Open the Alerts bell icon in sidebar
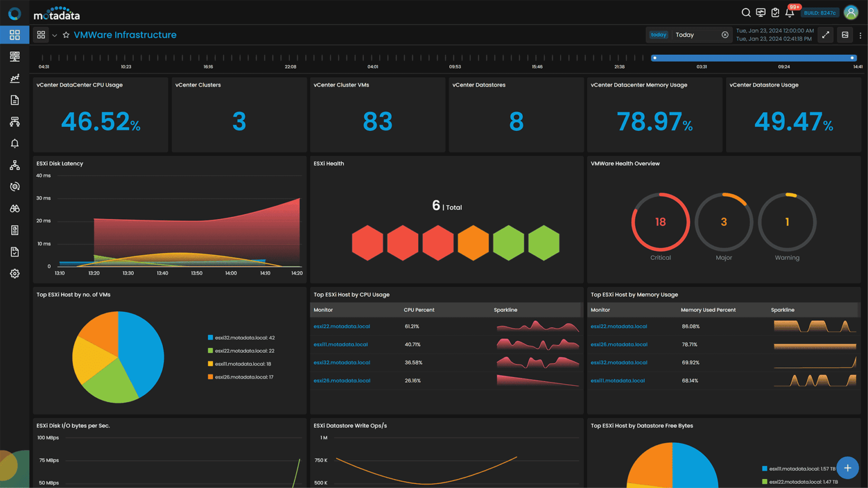The image size is (868, 488). pyautogui.click(x=15, y=143)
